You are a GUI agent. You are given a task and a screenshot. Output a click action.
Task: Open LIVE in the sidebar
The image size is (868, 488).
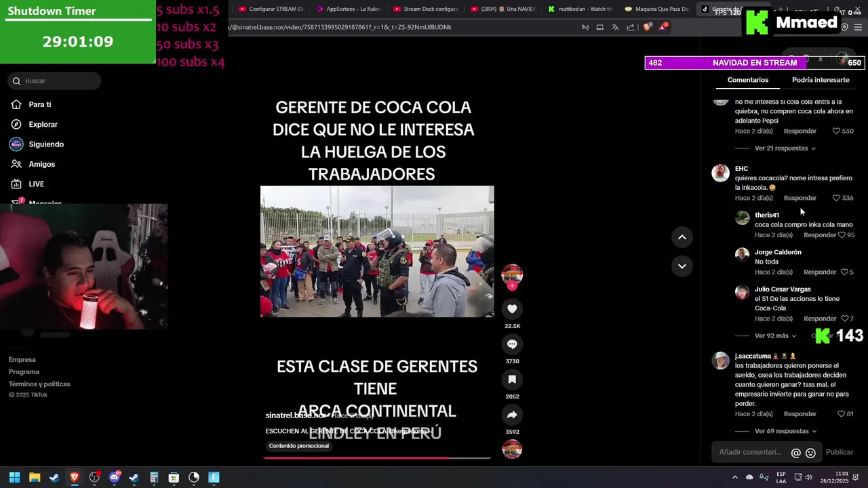click(36, 184)
